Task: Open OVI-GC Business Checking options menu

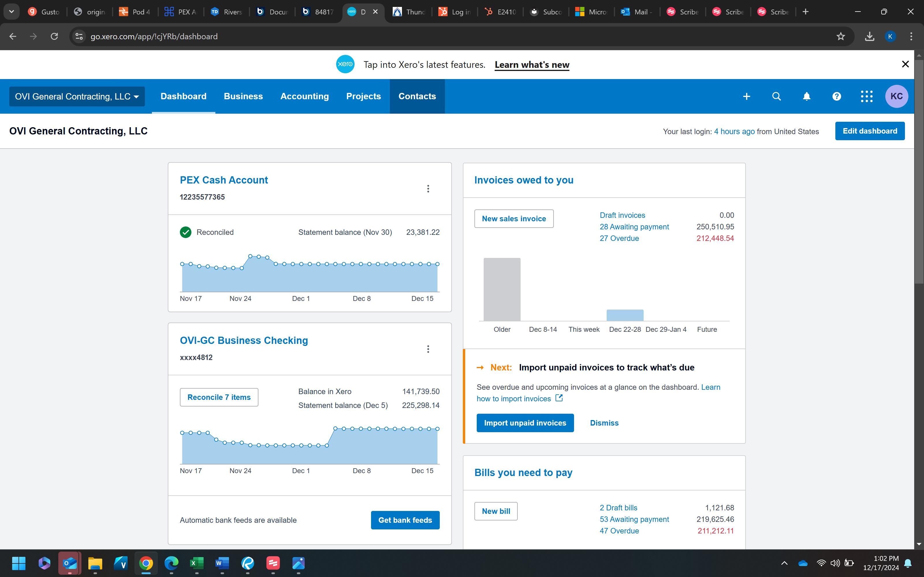Action: 428,349
